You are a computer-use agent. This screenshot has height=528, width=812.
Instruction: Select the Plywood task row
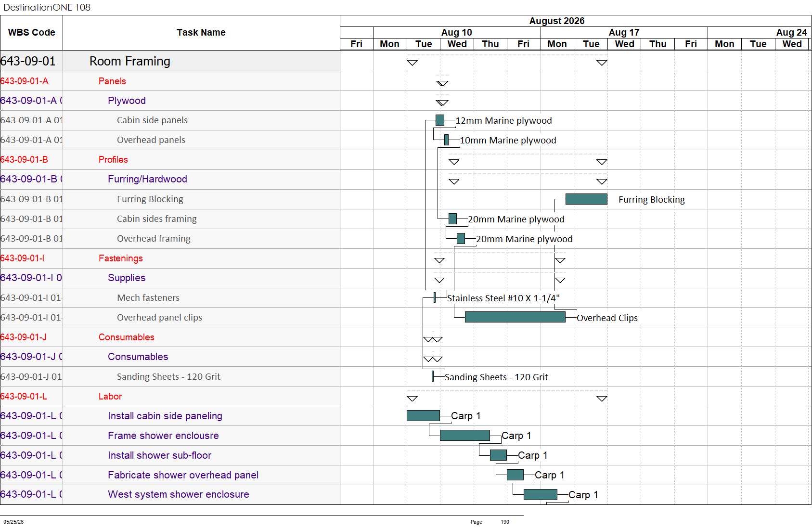(x=170, y=101)
